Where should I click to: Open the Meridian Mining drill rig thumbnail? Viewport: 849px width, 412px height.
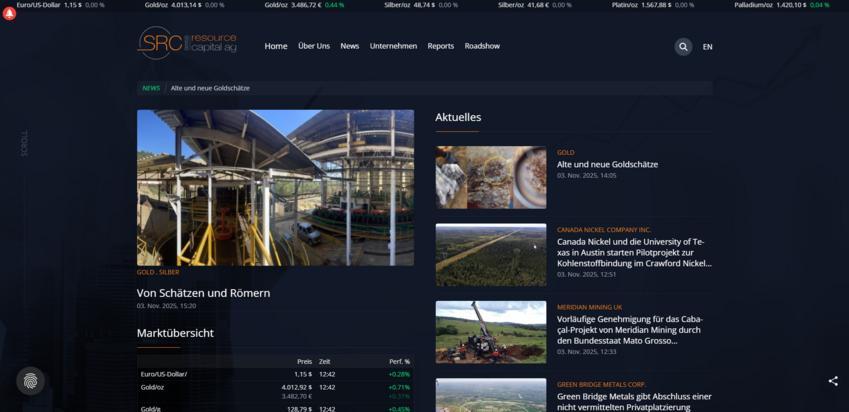[490, 331]
